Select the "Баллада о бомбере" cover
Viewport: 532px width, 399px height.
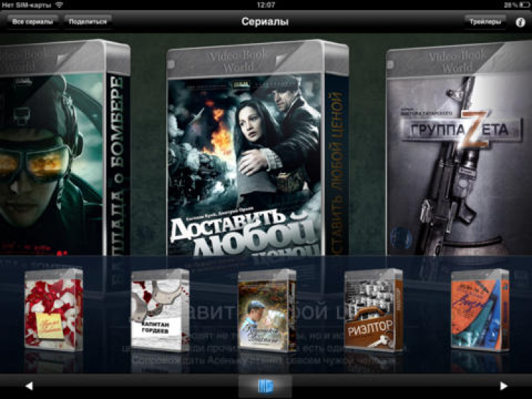[65, 148]
